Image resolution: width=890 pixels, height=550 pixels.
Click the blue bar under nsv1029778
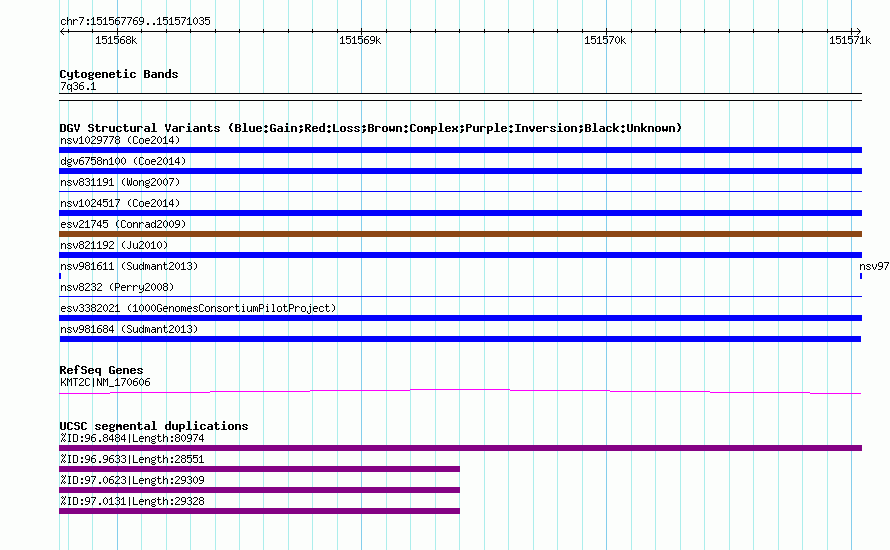(460, 150)
